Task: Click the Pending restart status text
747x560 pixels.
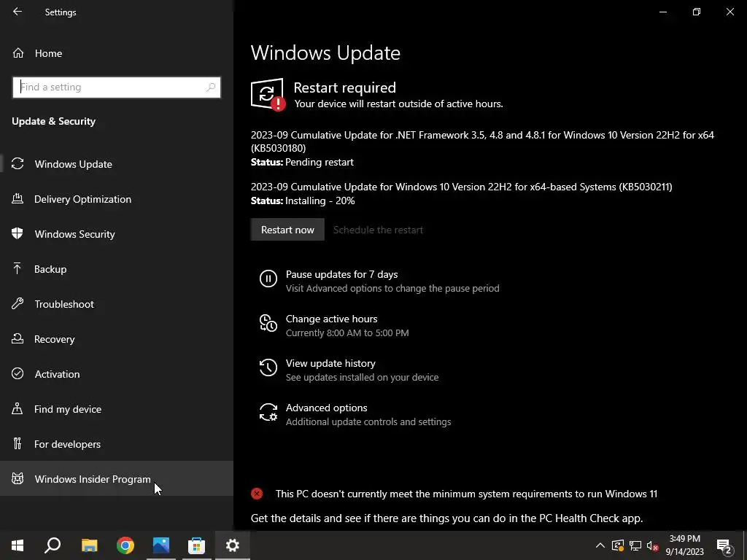Action: (x=320, y=163)
